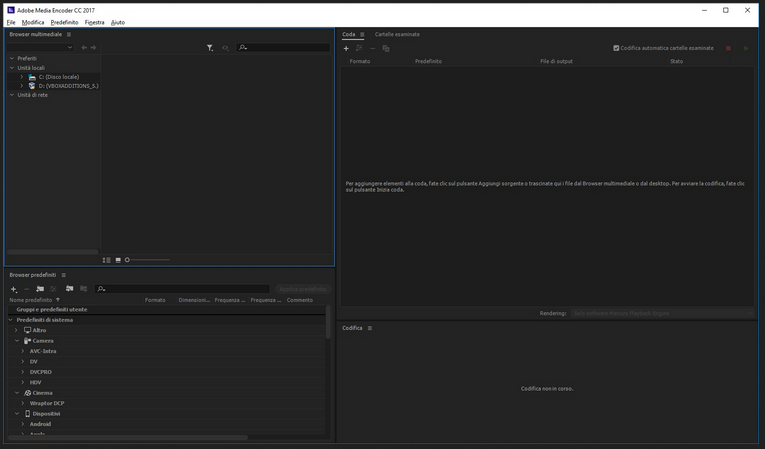Open the Browser multimediale panel menu icon
This screenshot has height=449, width=765.
coord(69,35)
